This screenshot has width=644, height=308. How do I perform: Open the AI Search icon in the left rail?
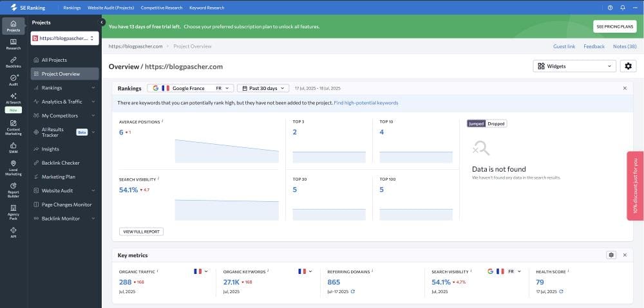pos(13,98)
